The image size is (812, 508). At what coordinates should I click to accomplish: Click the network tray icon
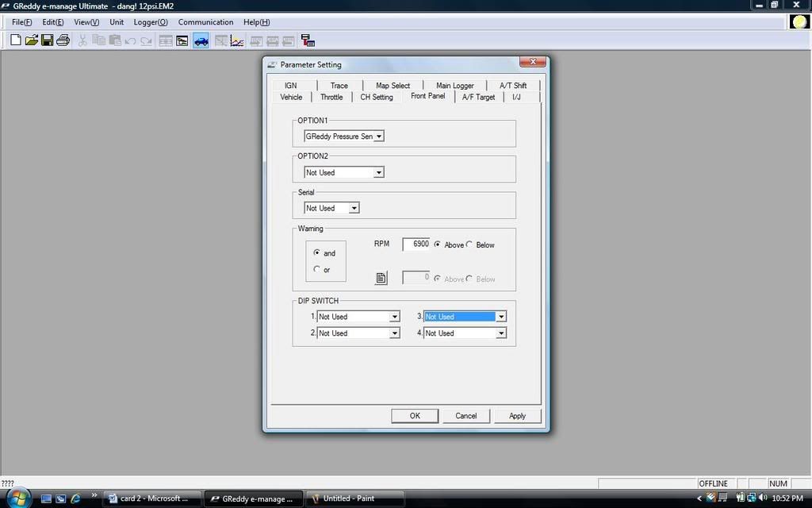pos(752,498)
